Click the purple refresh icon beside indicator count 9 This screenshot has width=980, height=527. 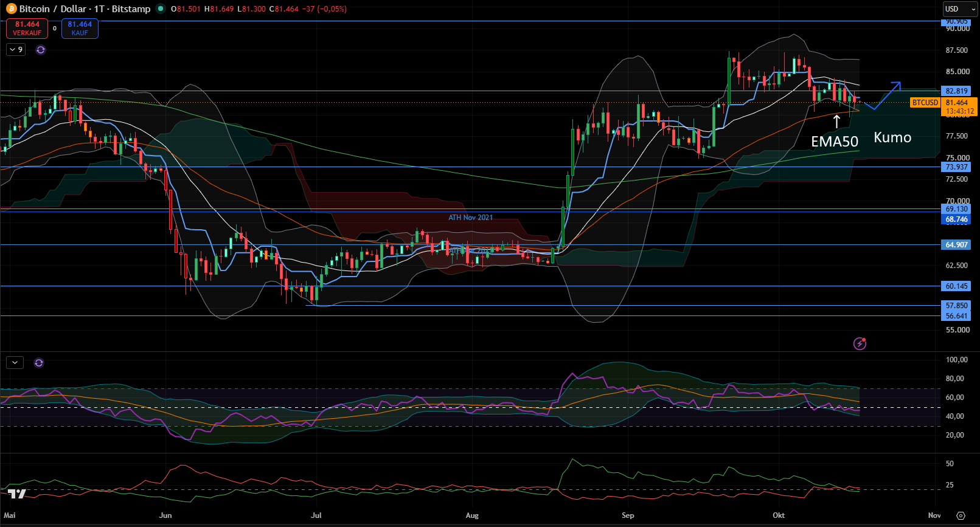41,50
